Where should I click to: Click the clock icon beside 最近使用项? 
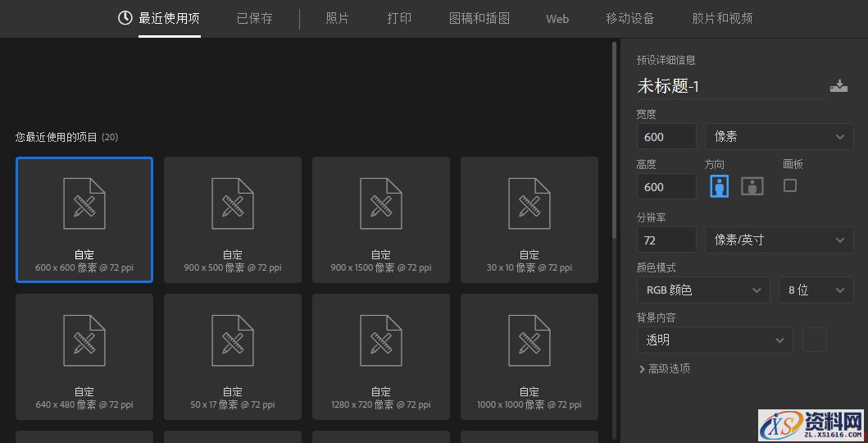tap(125, 18)
